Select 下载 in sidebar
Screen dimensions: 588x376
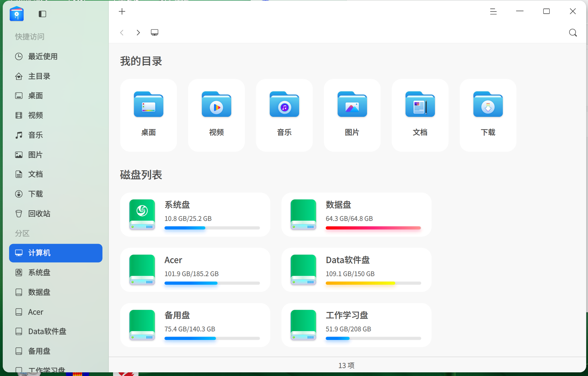56,194
